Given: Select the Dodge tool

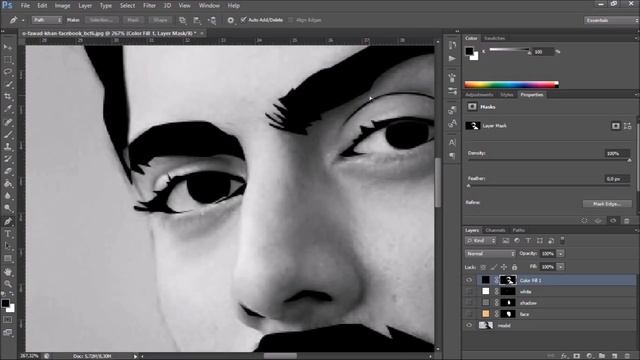Looking at the screenshot, I should point(8,208).
